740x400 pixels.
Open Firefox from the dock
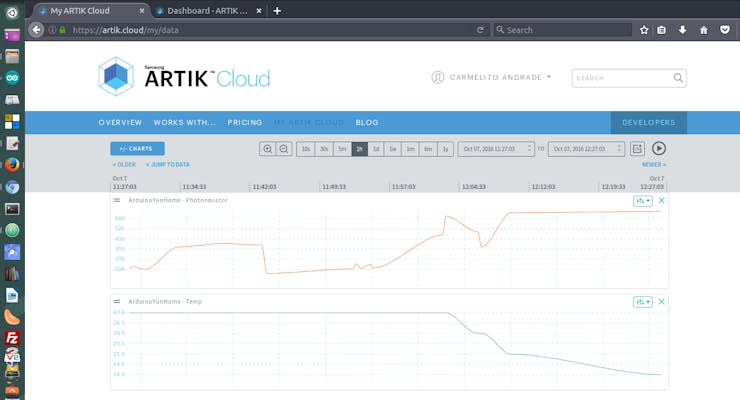[x=12, y=164]
